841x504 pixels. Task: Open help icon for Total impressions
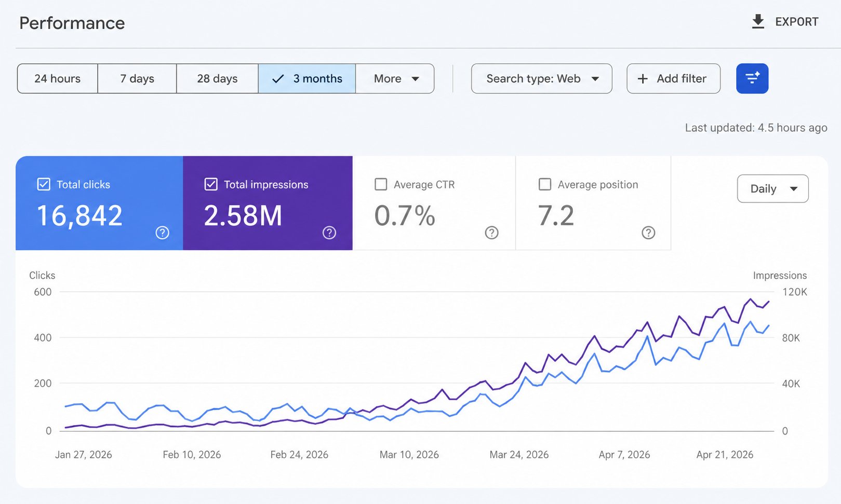(x=329, y=233)
